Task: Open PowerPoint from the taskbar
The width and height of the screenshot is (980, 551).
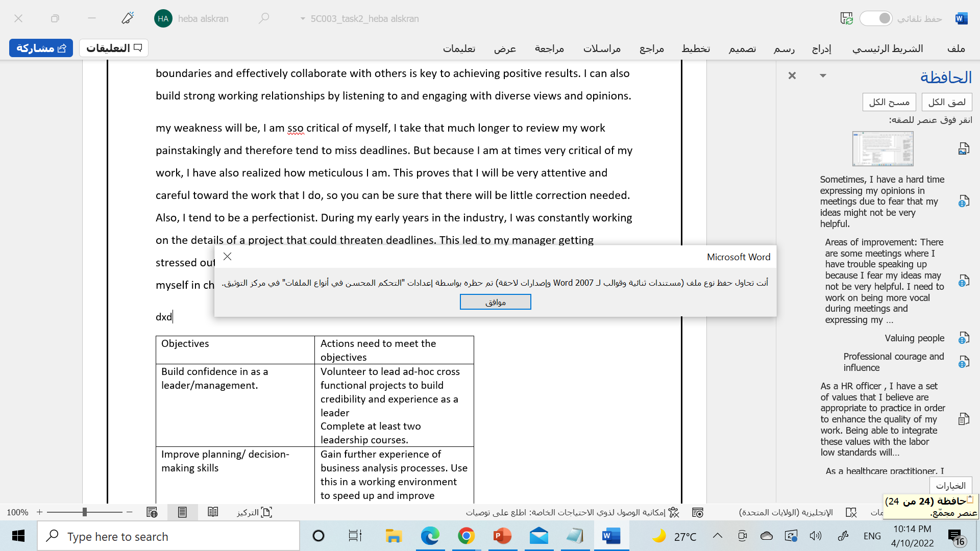Action: [x=502, y=536]
